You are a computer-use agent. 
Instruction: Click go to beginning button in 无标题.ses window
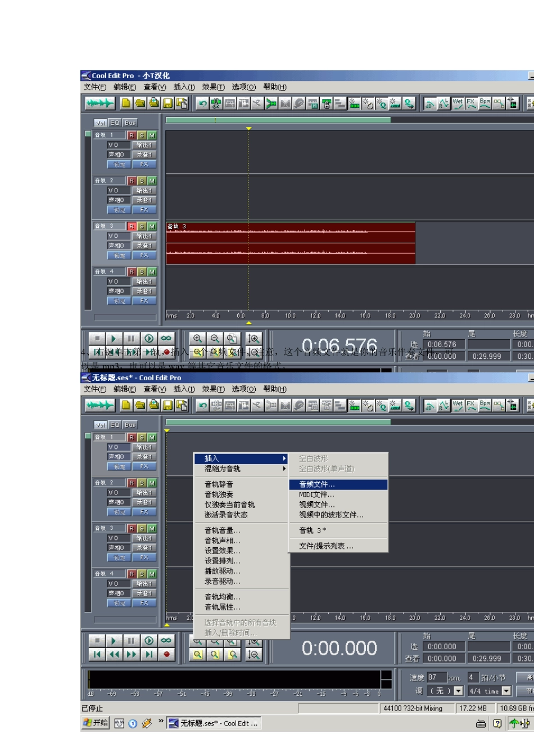coord(97,654)
